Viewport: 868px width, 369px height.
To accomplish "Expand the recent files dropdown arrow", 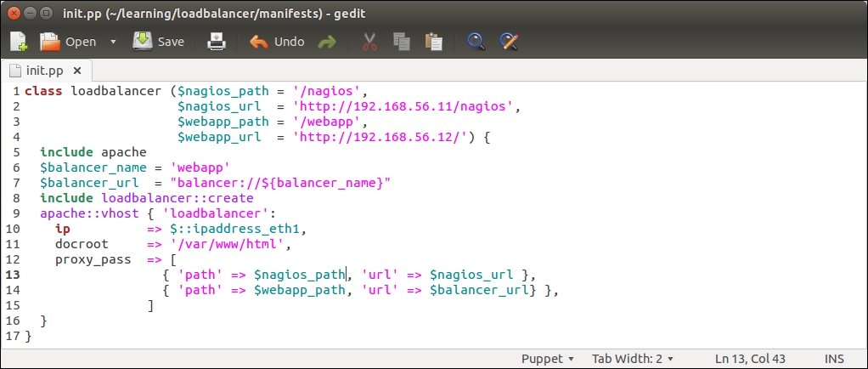I will (x=113, y=42).
